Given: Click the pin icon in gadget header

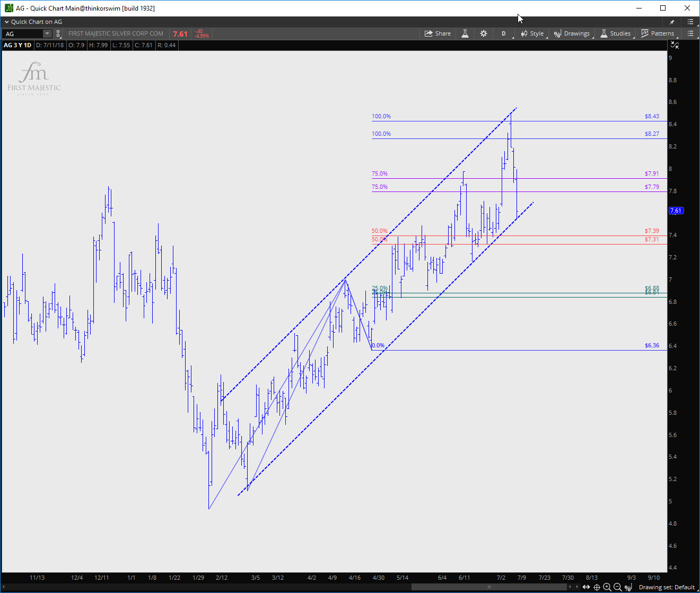Looking at the screenshot, I should pos(672,22).
